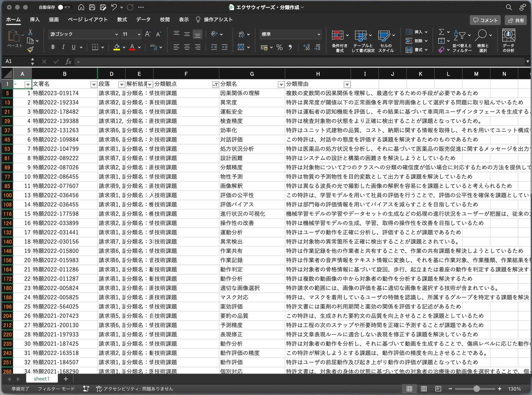Screen dimensions: 532x395
Task: Click the Undo arrow icon
Action: 114,7
